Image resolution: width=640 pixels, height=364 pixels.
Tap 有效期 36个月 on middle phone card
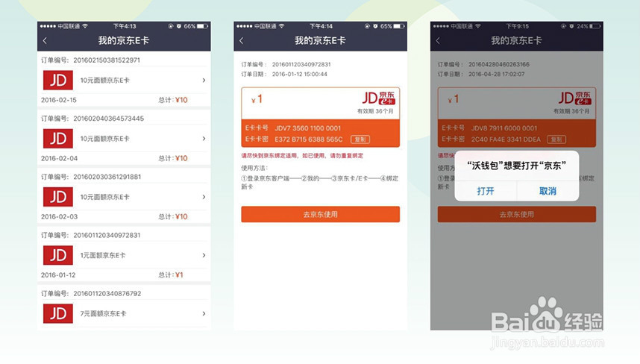(x=375, y=111)
